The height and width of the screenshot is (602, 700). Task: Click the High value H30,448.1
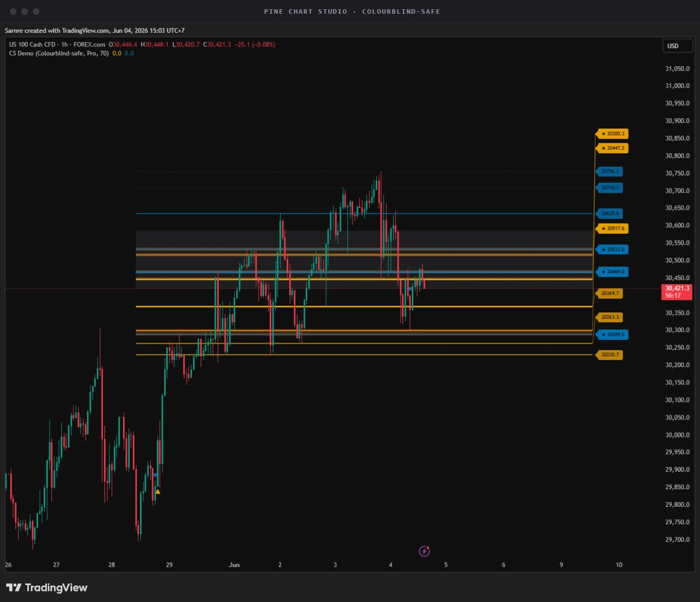click(155, 45)
